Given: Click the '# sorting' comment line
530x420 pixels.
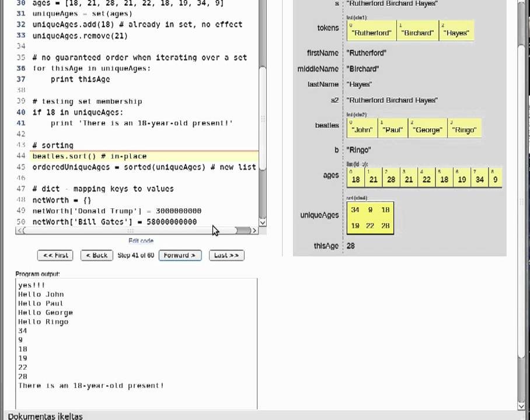Looking at the screenshot, I should click(x=53, y=145).
